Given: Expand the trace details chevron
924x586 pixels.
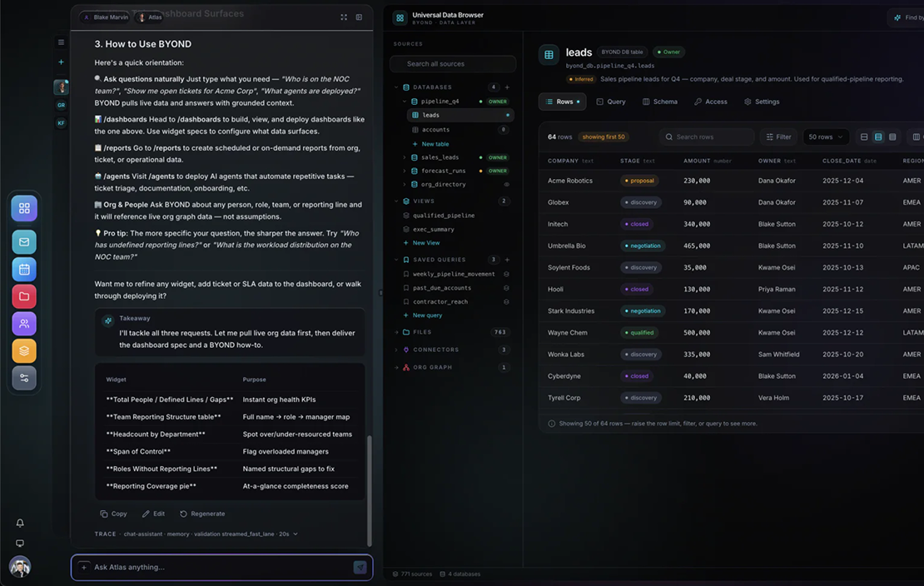Looking at the screenshot, I should pos(296,534).
